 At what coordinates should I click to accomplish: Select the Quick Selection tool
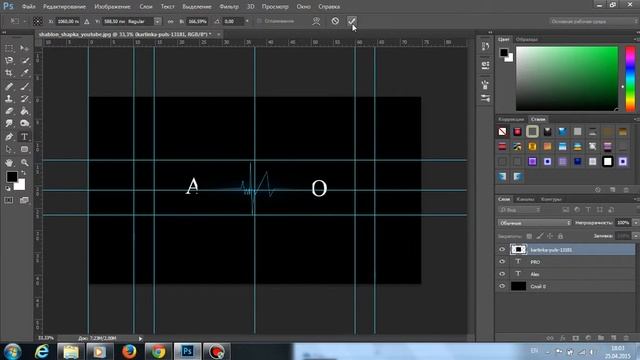tap(24, 60)
